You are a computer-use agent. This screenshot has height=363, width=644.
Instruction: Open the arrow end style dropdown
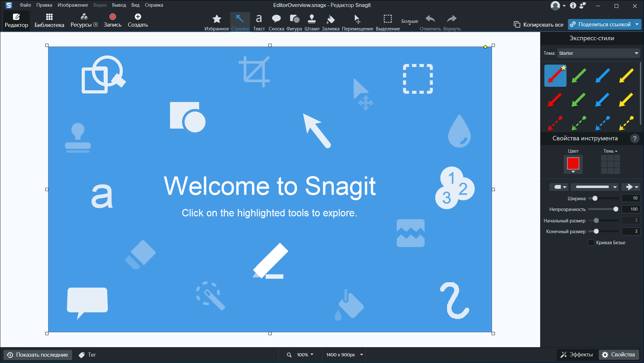point(631,187)
